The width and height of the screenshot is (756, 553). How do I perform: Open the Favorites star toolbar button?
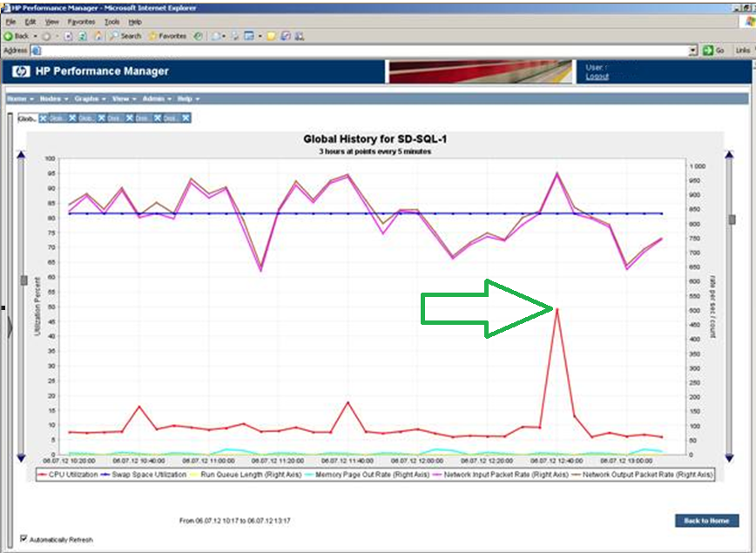tap(167, 37)
